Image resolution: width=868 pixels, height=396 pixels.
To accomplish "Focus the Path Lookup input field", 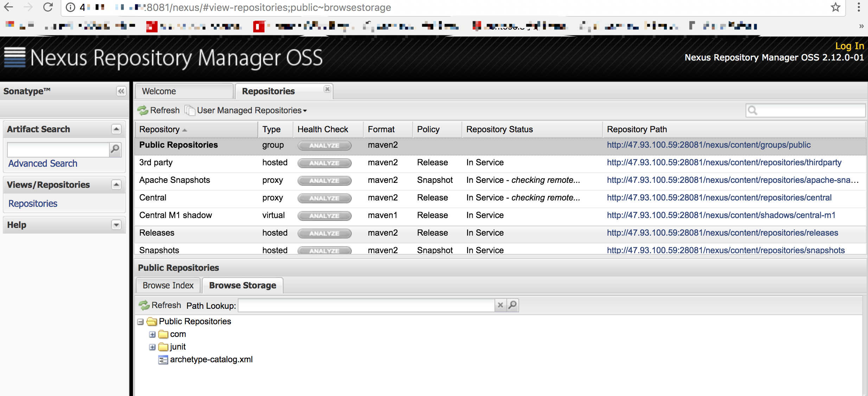I will pos(366,305).
